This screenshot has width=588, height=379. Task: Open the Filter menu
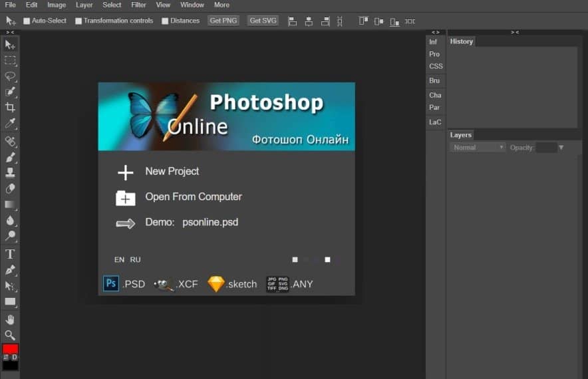click(138, 5)
